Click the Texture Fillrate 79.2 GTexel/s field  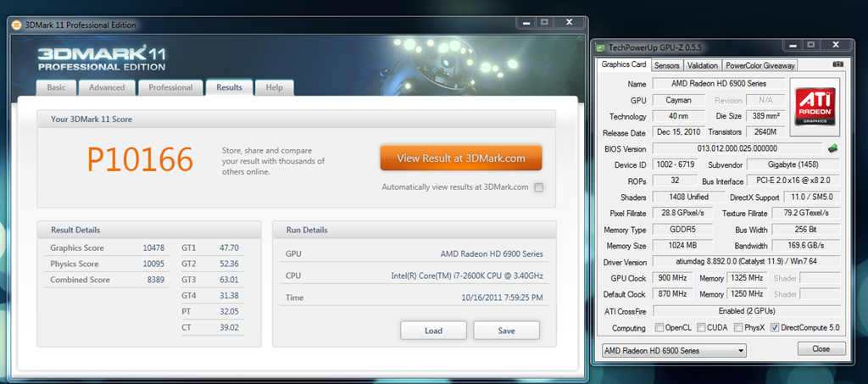tap(805, 213)
